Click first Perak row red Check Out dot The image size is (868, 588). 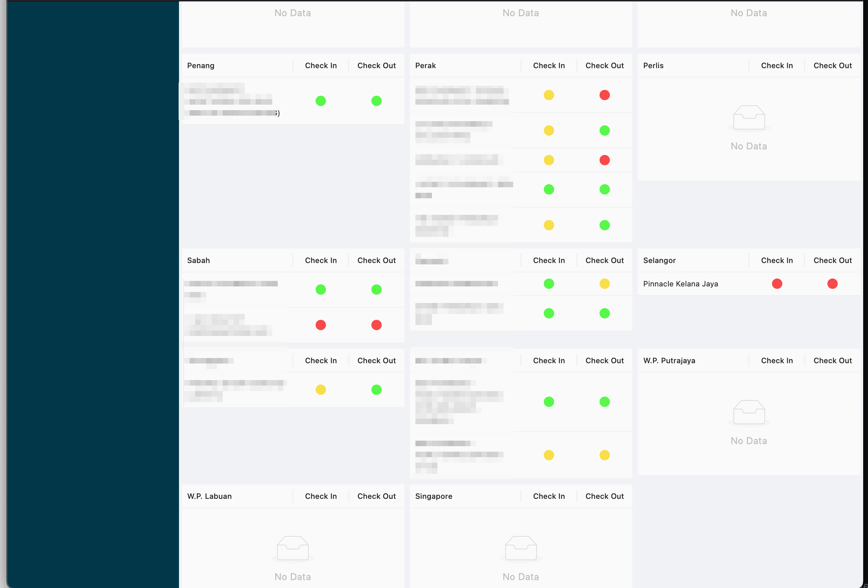point(604,95)
